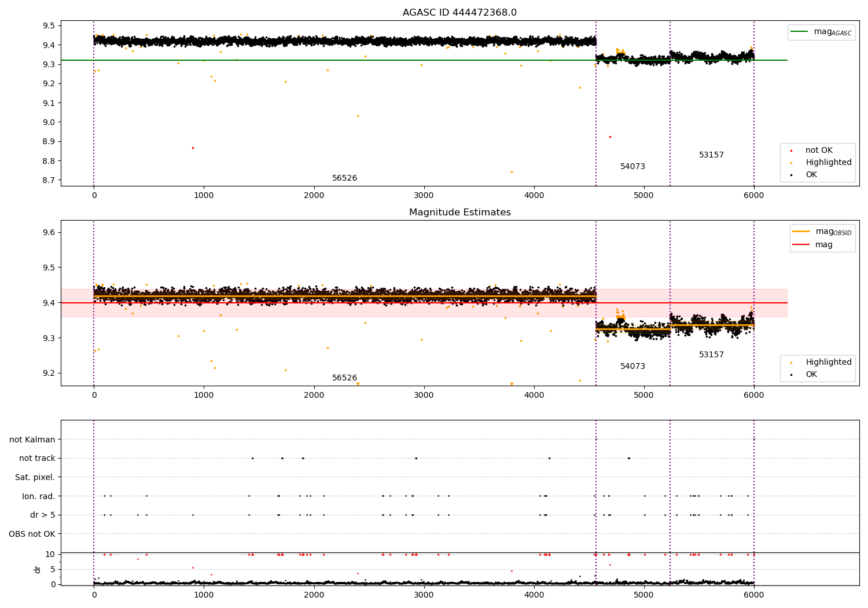Click the 'Magnitude Estimates' plot title
This screenshot has width=868, height=608.
[x=459, y=213]
